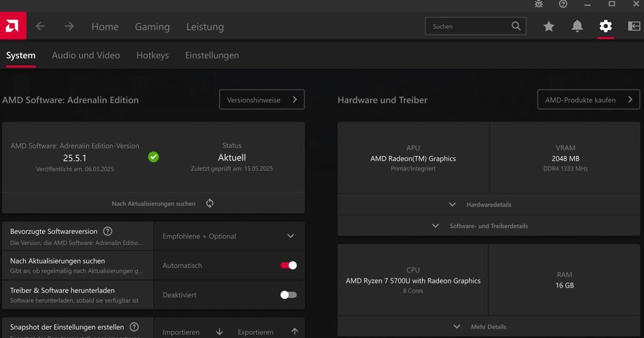The image size is (644, 338).
Task: Expand Hardwaredetails section
Action: click(x=488, y=205)
